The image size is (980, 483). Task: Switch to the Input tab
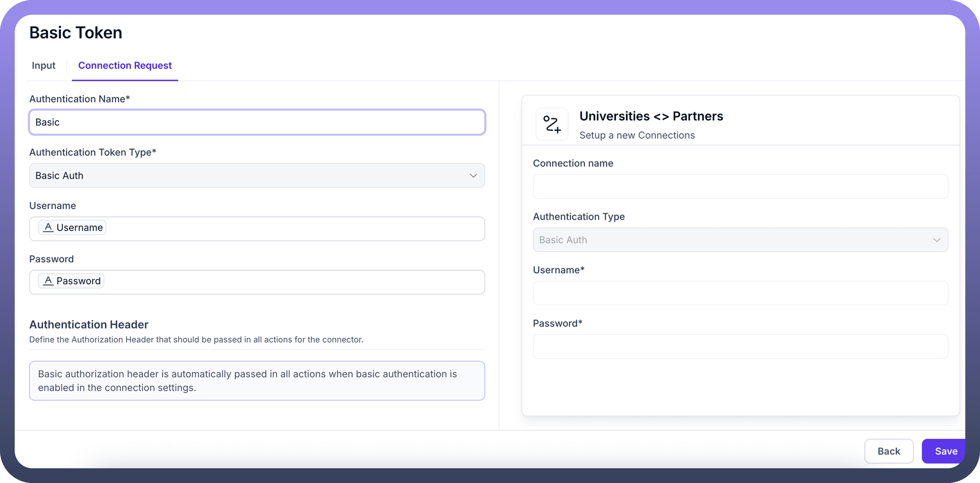coord(43,66)
